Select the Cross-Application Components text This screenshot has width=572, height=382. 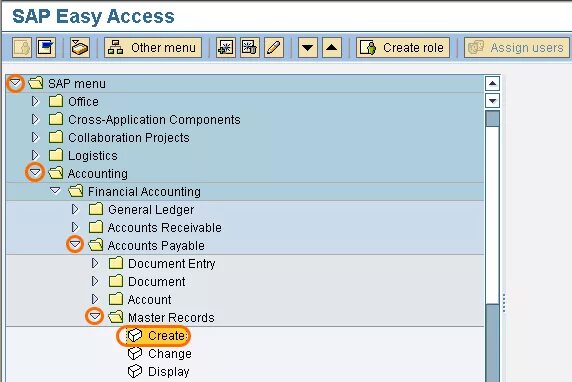coord(154,120)
